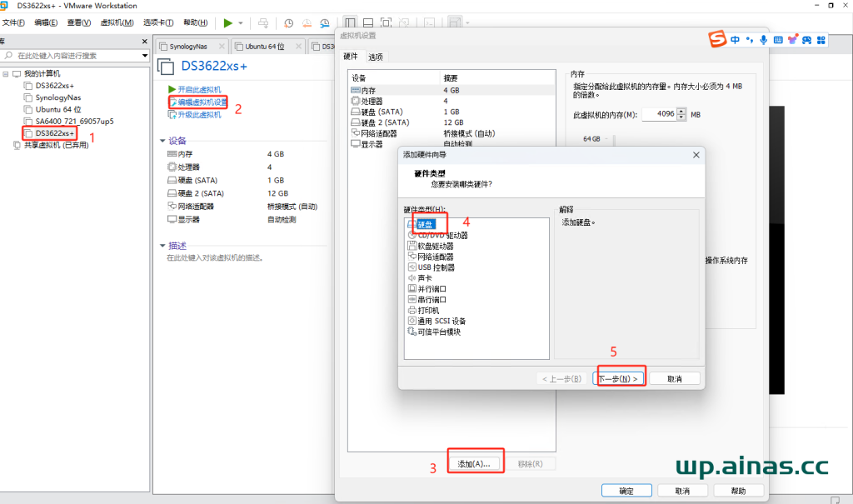
Task: Take a snapshot using the clock-plus icon
Action: pyautogui.click(x=289, y=22)
